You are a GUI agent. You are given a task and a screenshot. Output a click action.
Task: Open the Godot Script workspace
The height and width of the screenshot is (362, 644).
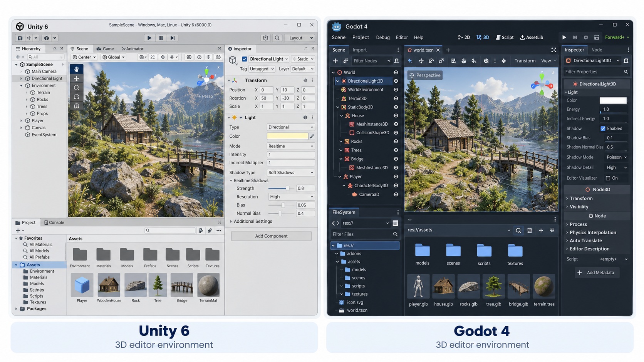click(505, 37)
